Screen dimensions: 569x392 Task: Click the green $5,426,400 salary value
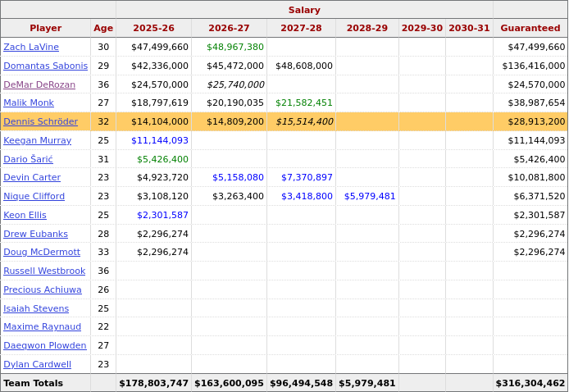tap(162, 159)
